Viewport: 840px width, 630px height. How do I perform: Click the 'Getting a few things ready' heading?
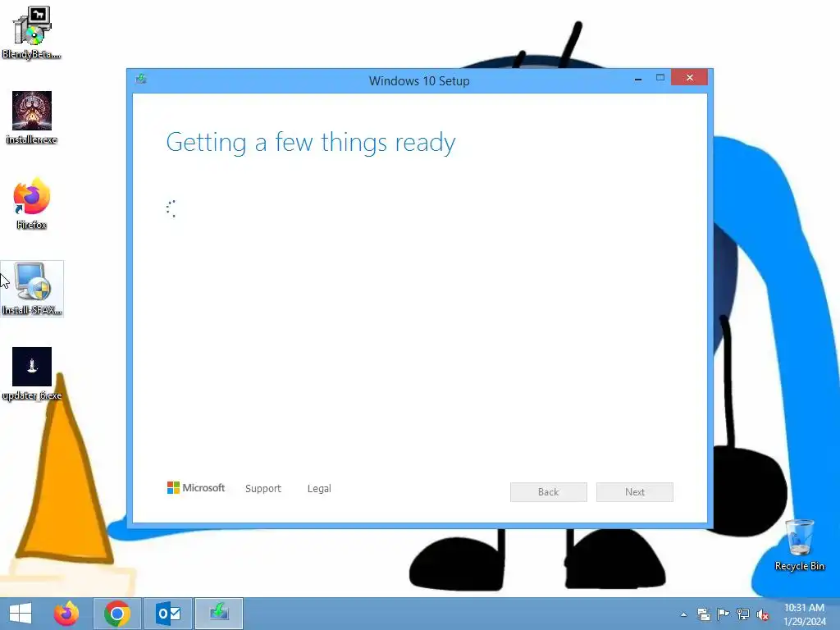pos(311,143)
